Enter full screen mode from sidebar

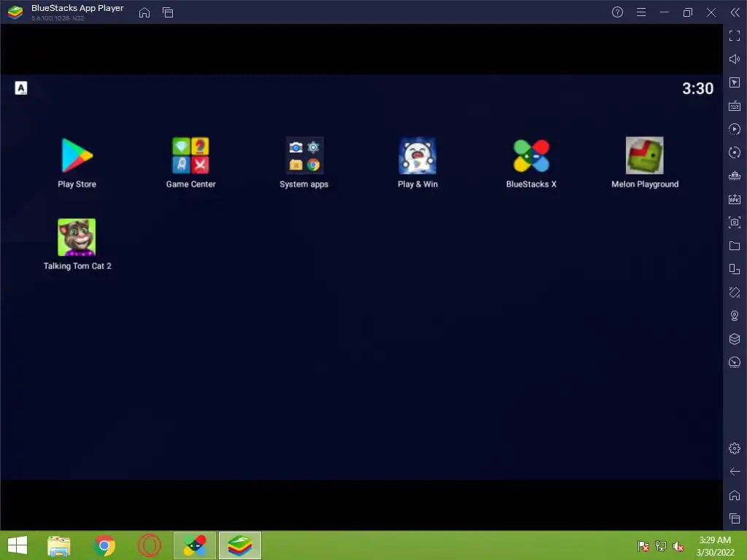coord(735,36)
